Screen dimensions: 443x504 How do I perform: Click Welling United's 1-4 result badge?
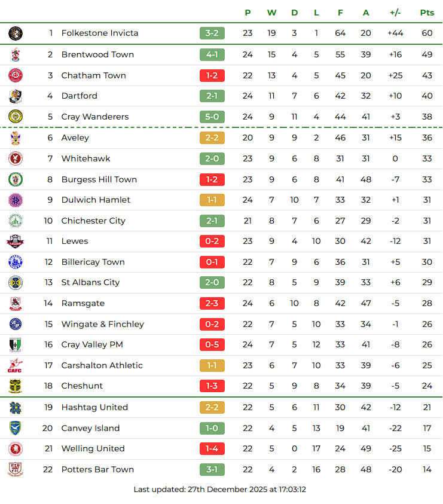(x=212, y=448)
